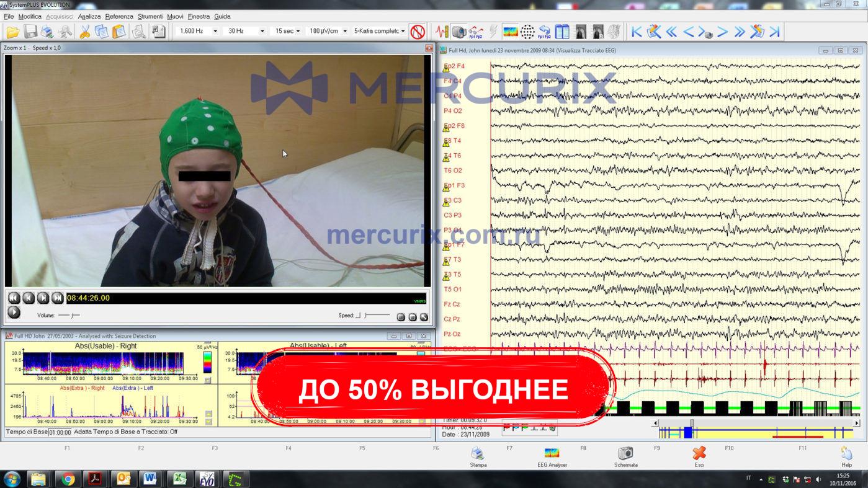The height and width of the screenshot is (488, 868).
Task: Click the copy toolbar icon
Action: (x=102, y=32)
